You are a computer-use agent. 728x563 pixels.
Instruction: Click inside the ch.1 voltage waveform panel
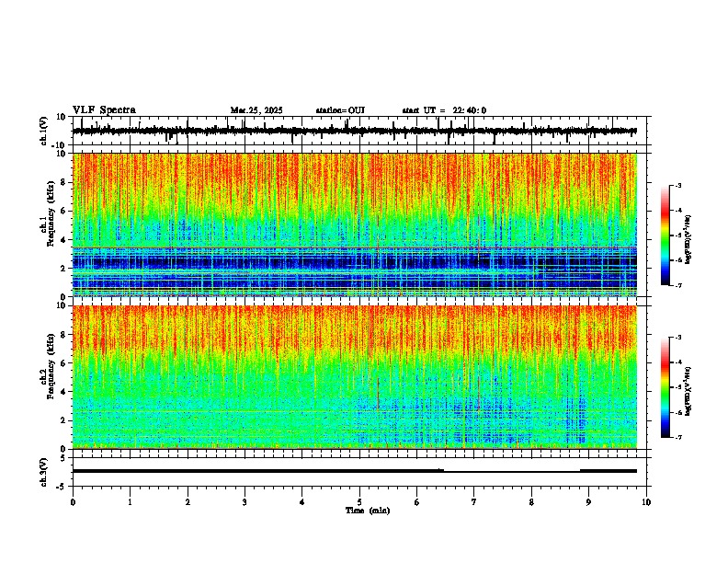359,131
